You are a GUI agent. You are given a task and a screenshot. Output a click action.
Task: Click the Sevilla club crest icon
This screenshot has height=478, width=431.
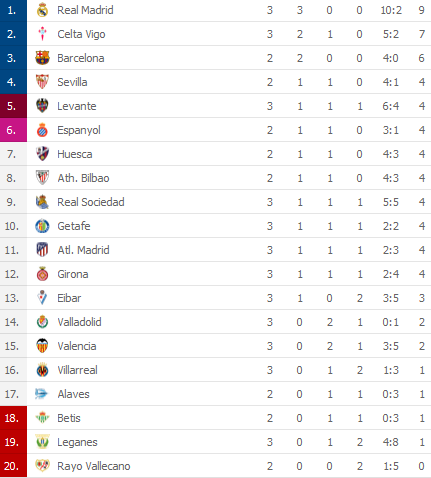coord(42,82)
